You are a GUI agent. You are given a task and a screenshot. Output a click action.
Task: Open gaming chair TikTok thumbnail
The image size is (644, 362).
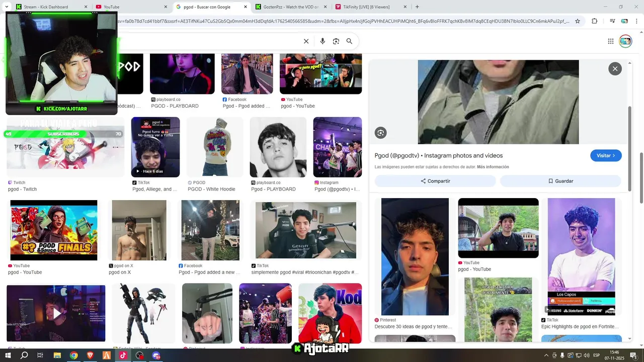pos(306,230)
